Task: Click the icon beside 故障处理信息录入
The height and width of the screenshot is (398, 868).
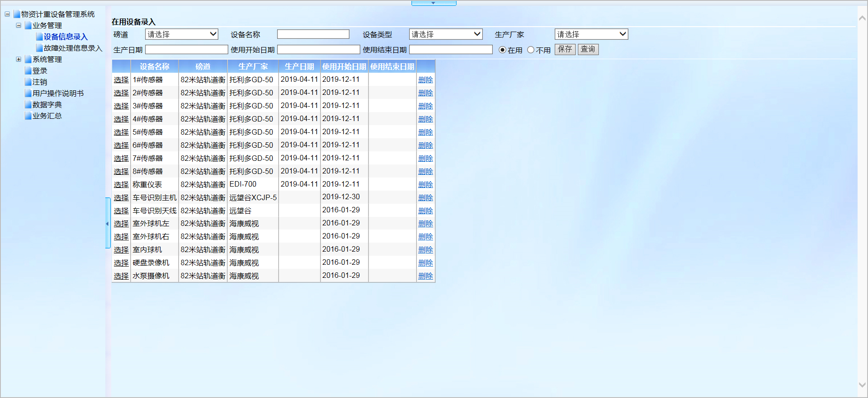Action: [39, 48]
